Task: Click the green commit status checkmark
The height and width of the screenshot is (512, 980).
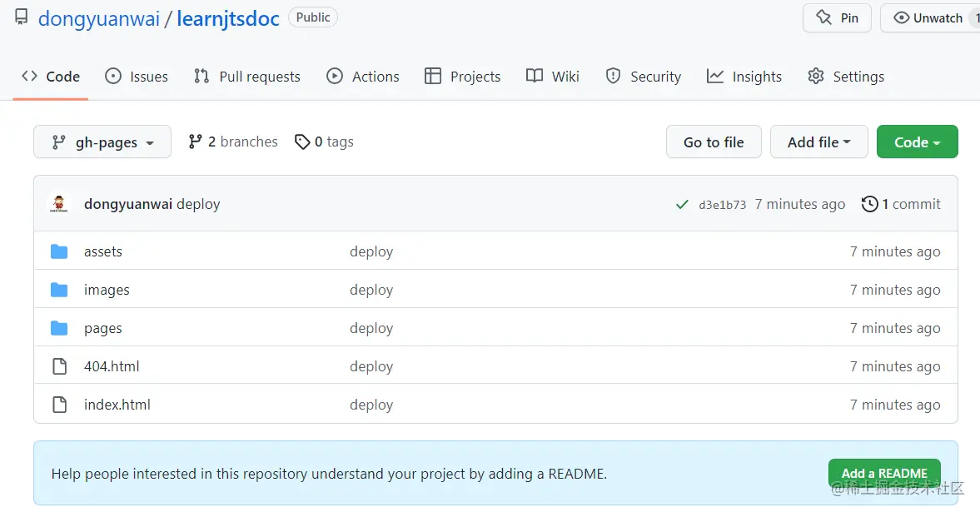Action: pos(682,205)
